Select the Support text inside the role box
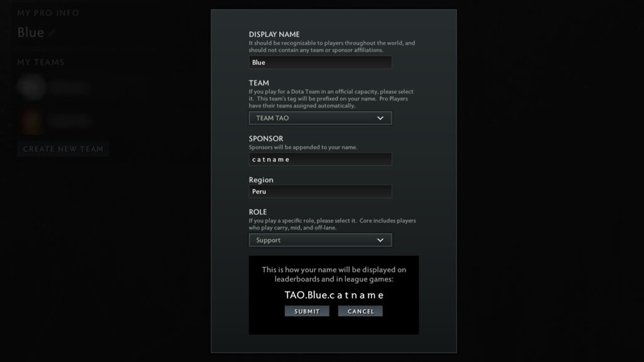Viewport: 644px width, 362px height. (267, 239)
